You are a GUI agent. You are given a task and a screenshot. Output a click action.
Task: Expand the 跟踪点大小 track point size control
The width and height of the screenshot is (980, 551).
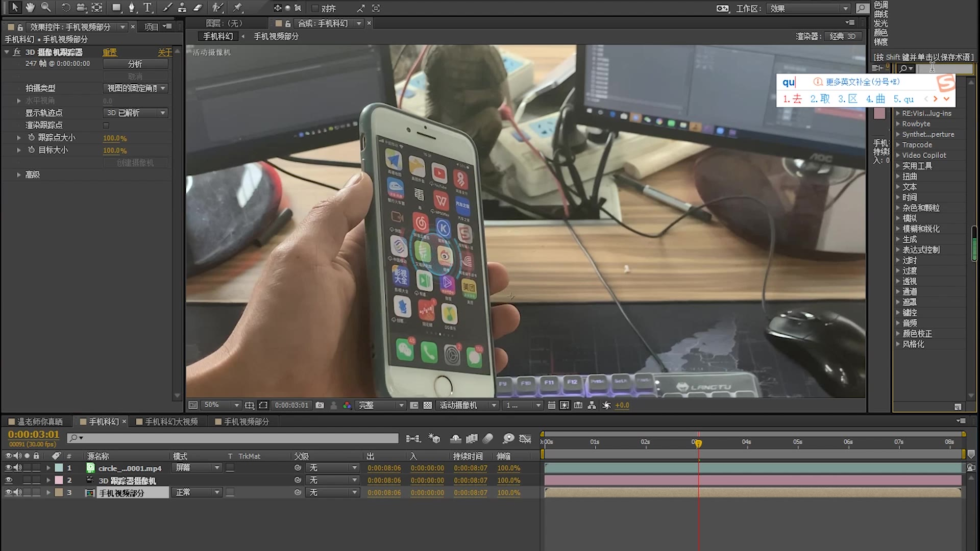pyautogui.click(x=18, y=138)
